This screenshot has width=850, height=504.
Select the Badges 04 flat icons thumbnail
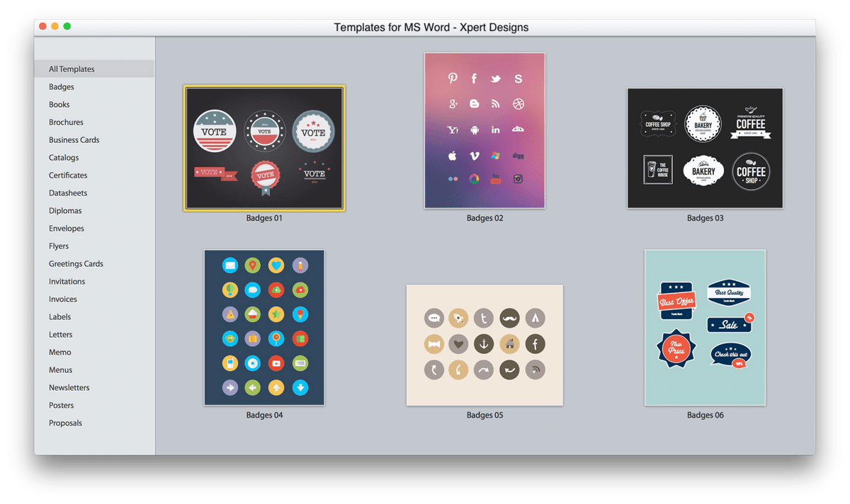[x=264, y=327]
